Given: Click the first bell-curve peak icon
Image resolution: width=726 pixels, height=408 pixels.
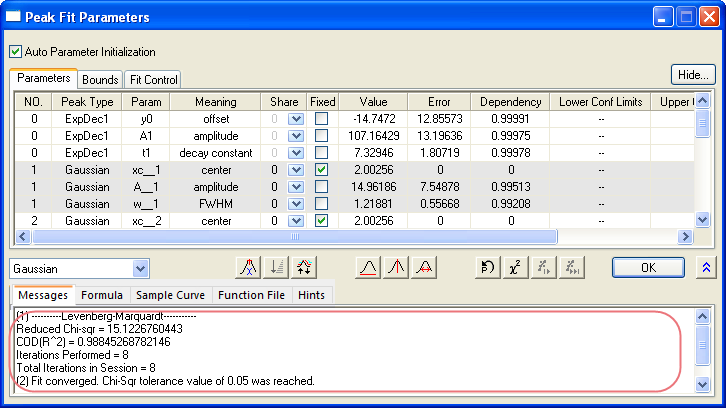Looking at the screenshot, I should tap(368, 268).
